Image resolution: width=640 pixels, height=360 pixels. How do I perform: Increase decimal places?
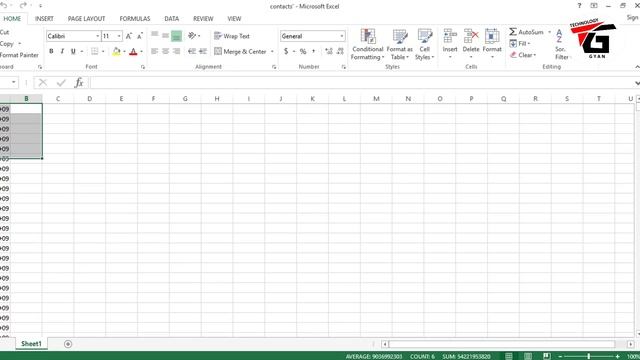tap(329, 51)
